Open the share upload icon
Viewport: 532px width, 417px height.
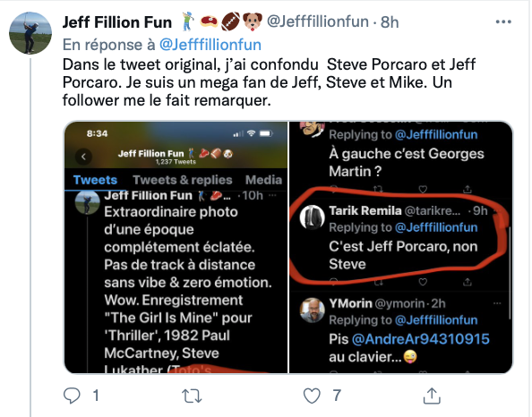tap(432, 396)
